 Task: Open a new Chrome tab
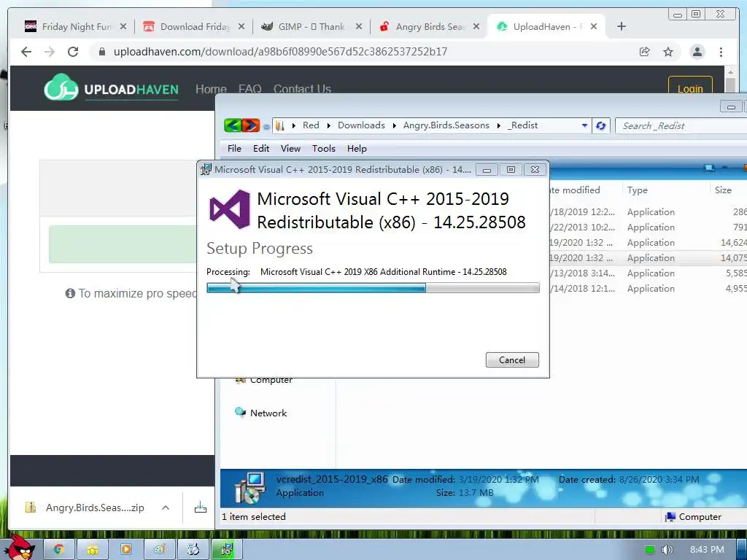point(622,27)
